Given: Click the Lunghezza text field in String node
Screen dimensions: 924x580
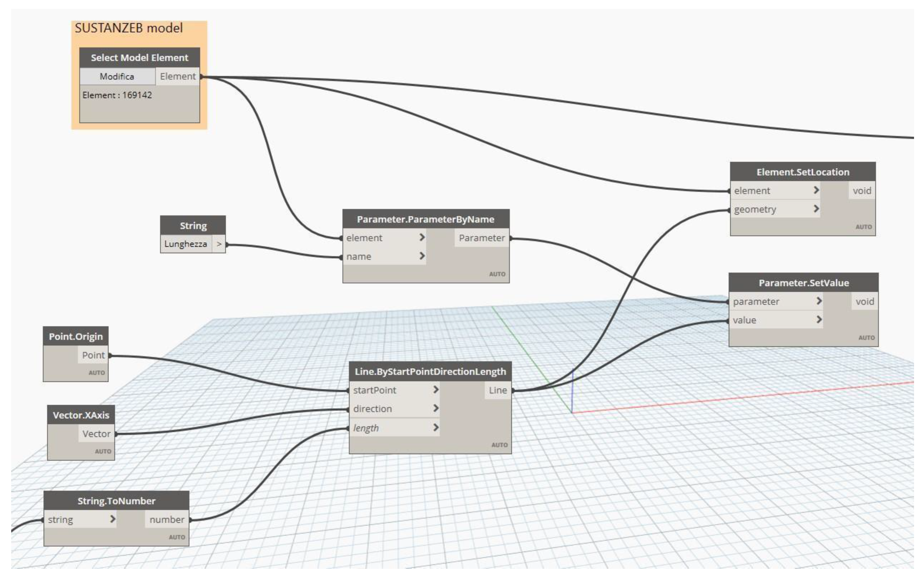Looking at the screenshot, I should 186,244.
